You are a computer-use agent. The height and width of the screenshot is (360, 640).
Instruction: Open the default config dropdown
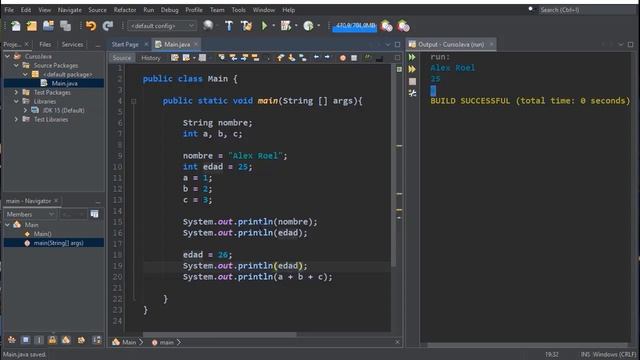pos(162,26)
